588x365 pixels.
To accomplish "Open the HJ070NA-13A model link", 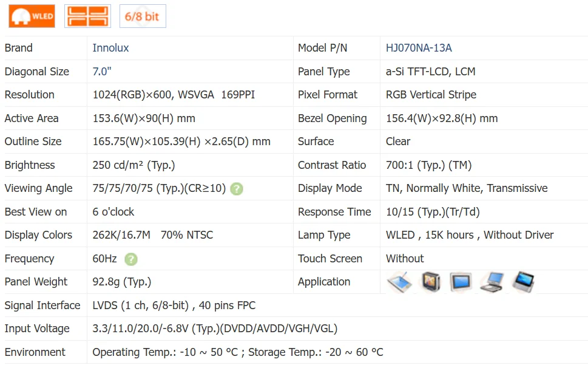I will click(419, 48).
